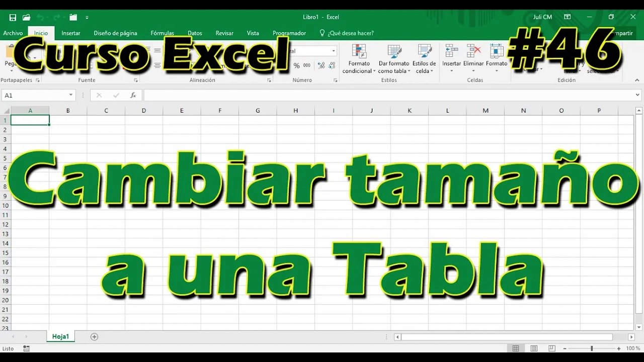The height and width of the screenshot is (362, 644).
Task: Click the Zoom out minus button
Action: (x=565, y=348)
